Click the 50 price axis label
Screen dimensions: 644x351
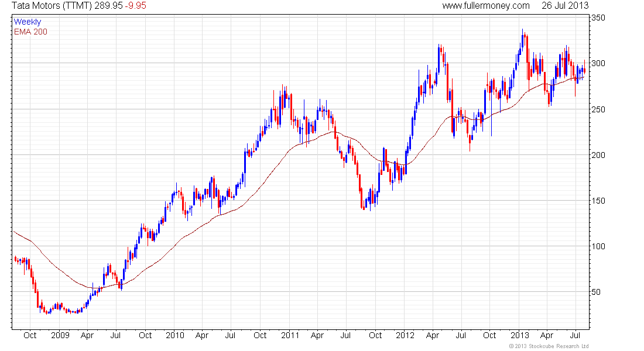tap(595, 292)
